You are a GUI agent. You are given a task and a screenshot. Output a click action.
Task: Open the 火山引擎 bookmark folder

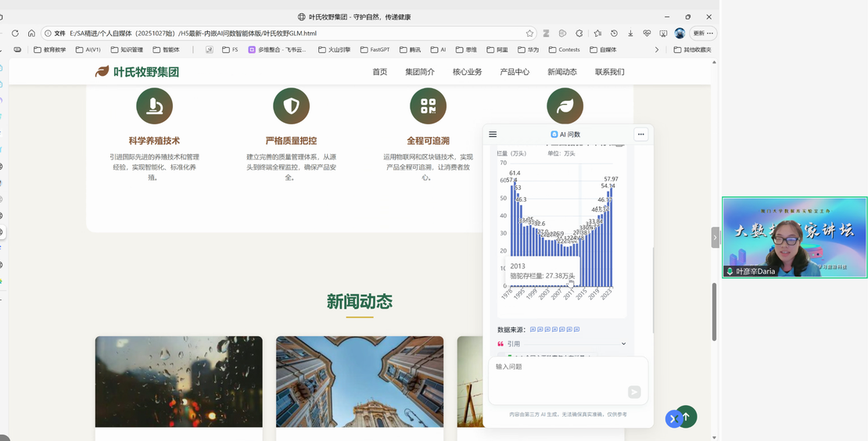[334, 49]
